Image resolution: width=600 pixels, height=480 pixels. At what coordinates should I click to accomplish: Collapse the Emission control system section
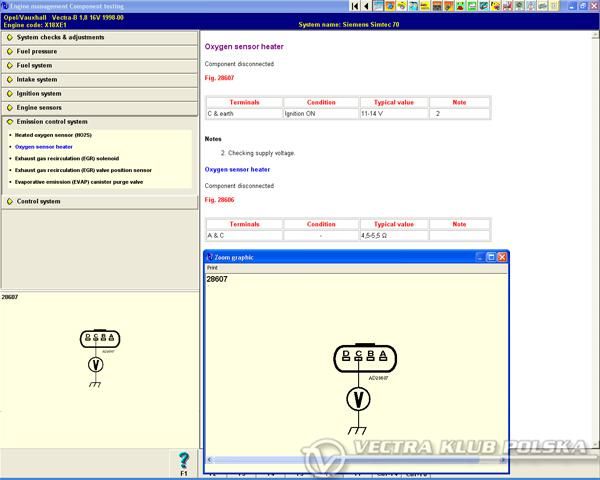click(99, 122)
